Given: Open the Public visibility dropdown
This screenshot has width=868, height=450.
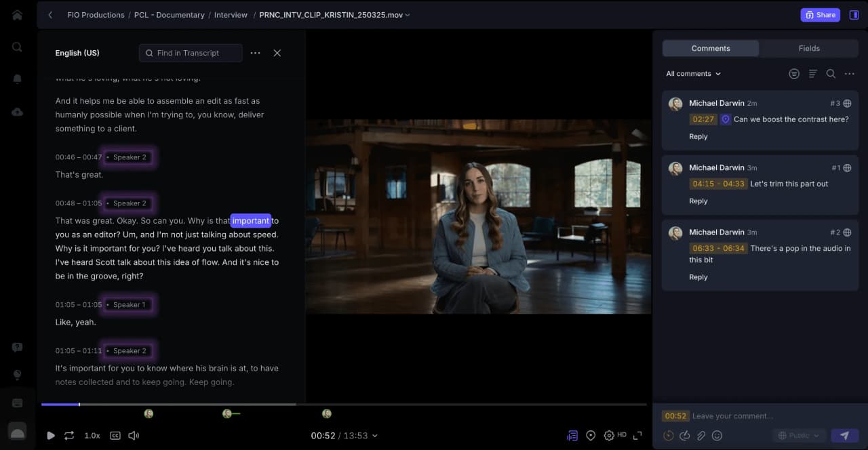Looking at the screenshot, I should click(x=799, y=436).
